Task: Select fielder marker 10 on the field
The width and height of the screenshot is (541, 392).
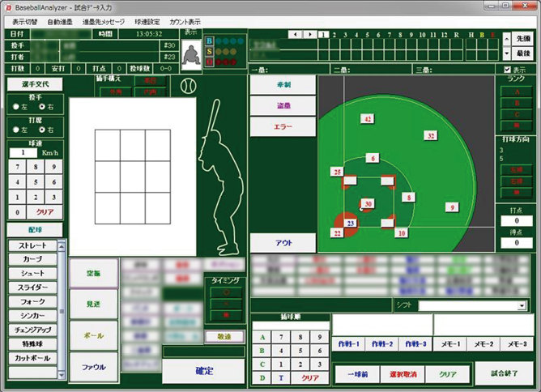Action: (402, 233)
